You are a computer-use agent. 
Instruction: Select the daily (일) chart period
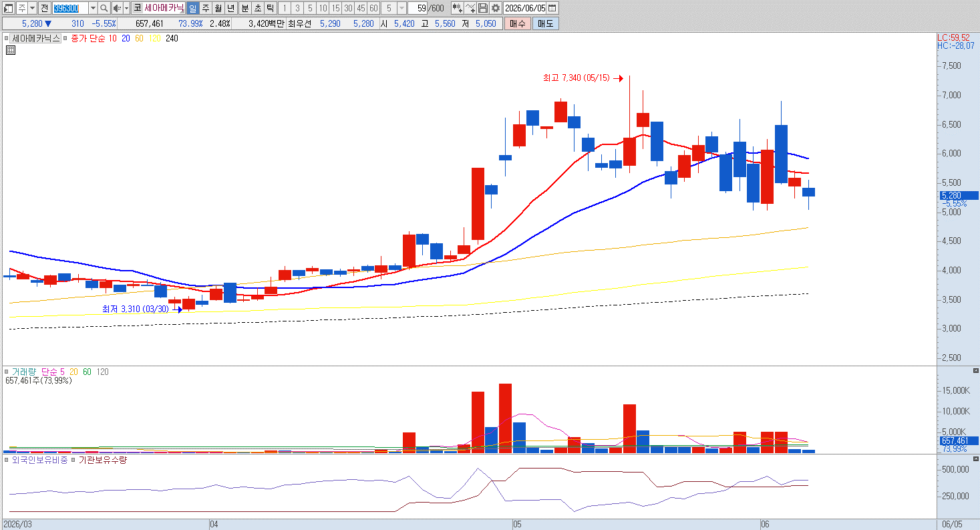click(193, 8)
